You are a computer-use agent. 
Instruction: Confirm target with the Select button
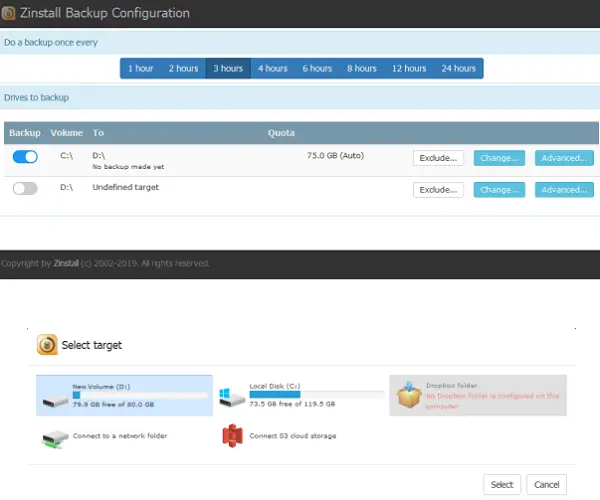(x=502, y=485)
